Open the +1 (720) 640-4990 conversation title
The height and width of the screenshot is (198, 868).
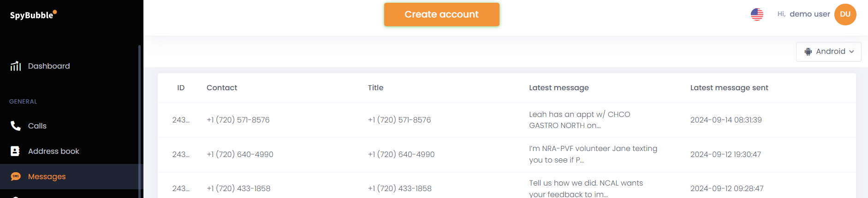pos(401,154)
